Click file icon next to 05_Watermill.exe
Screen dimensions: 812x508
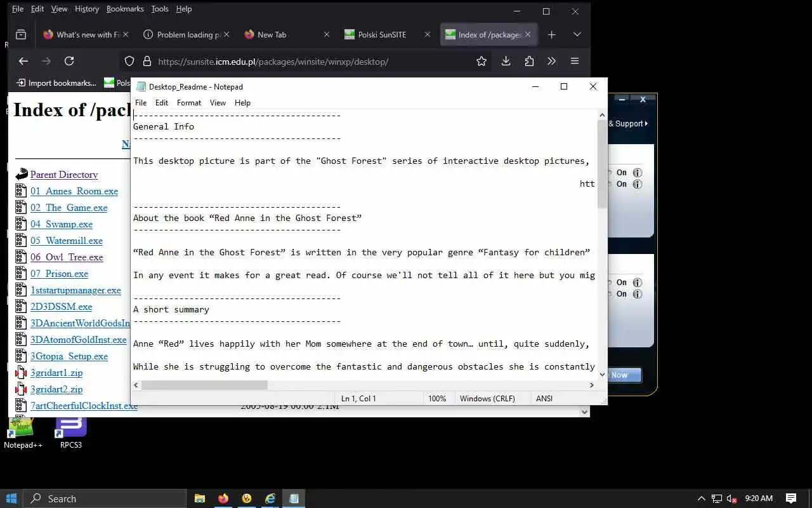(x=21, y=240)
